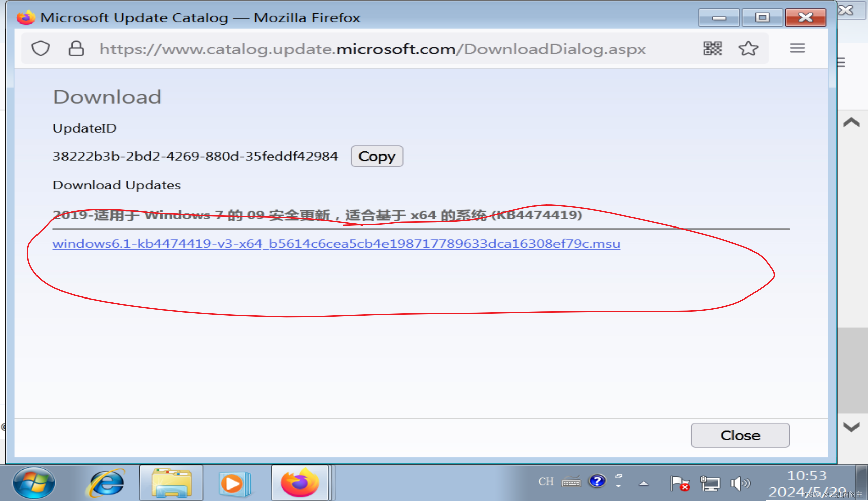
Task: Open the Firefox hamburger menu
Action: tap(797, 48)
